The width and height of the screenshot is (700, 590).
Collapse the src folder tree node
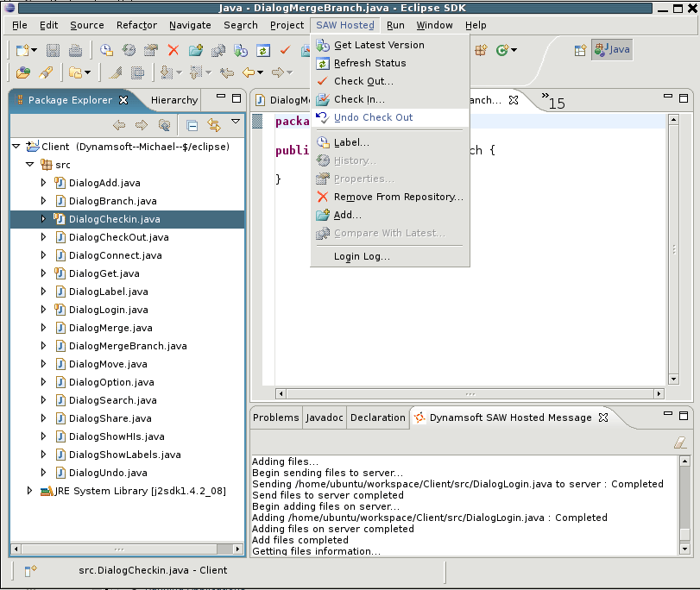[29, 164]
